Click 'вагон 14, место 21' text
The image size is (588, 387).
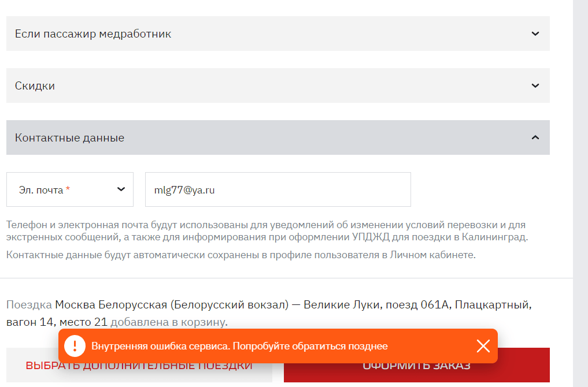(57, 322)
